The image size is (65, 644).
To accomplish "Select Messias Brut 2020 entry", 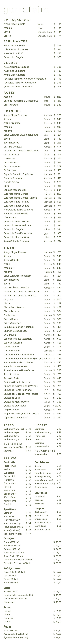I will [13, 53].
